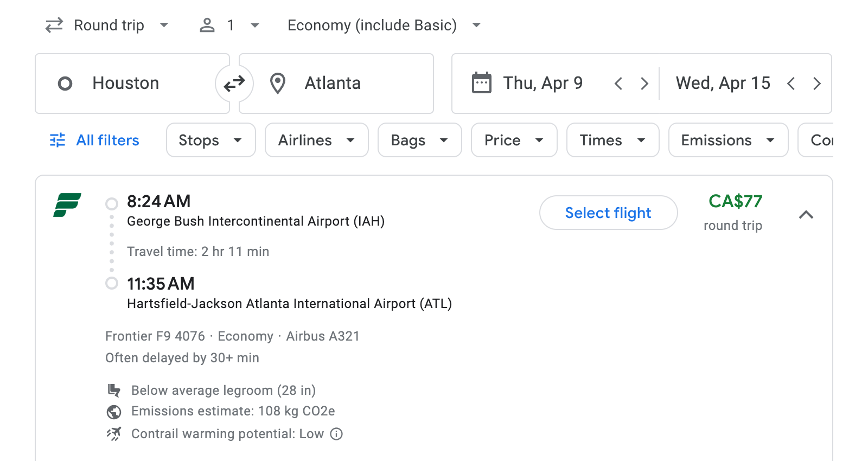The width and height of the screenshot is (868, 461).
Task: Advance the return date with the next arrow
Action: coord(817,83)
